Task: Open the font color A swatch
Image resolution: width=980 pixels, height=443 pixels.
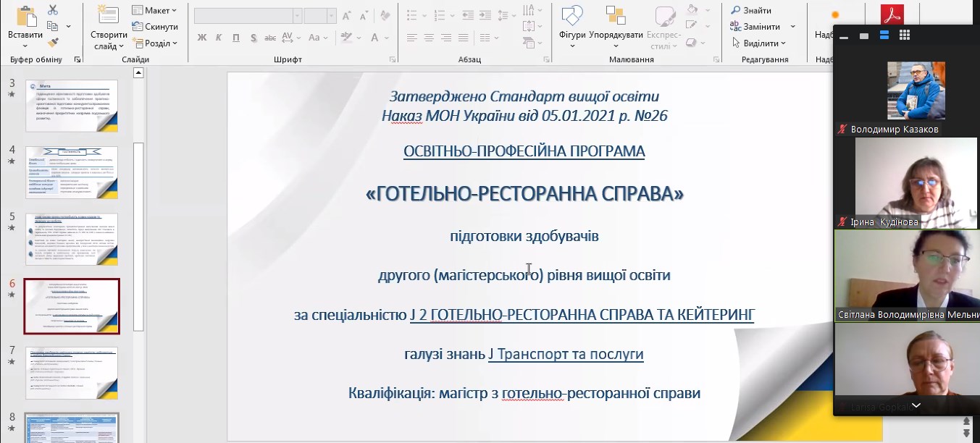Action: 374,38
